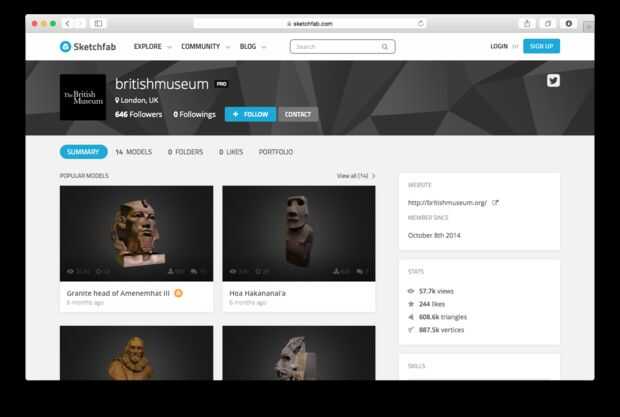The height and width of the screenshot is (417, 620).
Task: Go back with Safari back arrow
Action: click(x=68, y=24)
